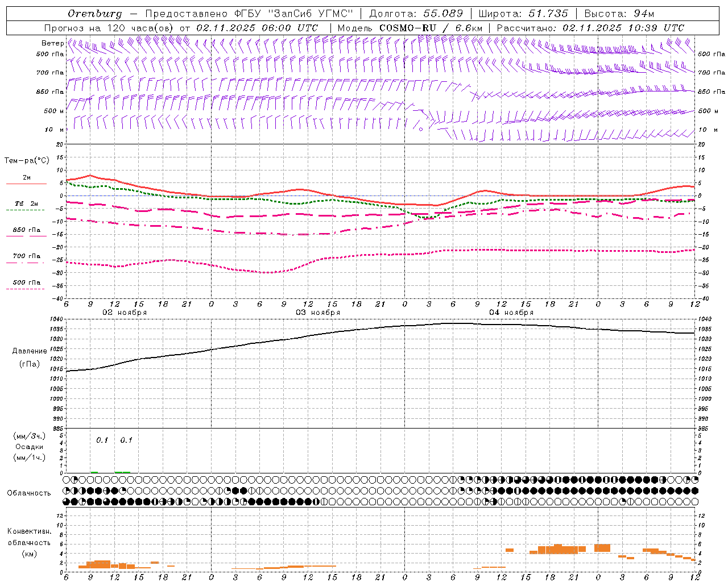
Task: Click the "Осадки" precipitation panel label
Action: pos(30,447)
